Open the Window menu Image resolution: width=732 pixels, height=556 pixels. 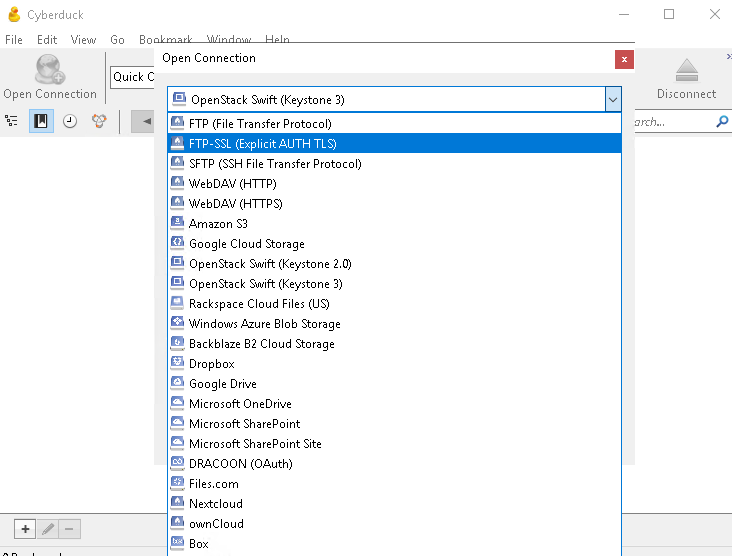[x=229, y=40]
